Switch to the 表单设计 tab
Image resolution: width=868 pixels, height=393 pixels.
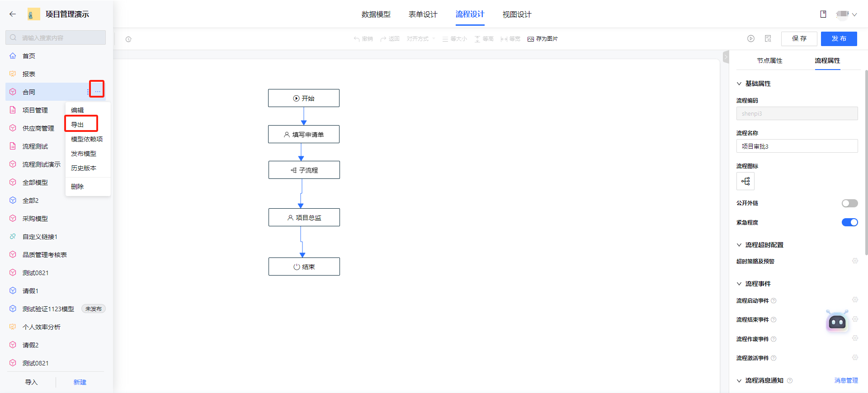[423, 14]
